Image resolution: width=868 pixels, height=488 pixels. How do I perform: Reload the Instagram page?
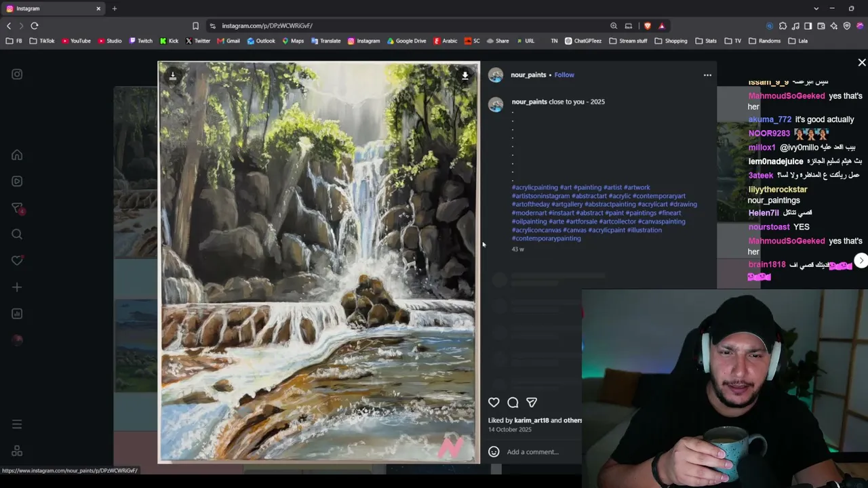35,26
